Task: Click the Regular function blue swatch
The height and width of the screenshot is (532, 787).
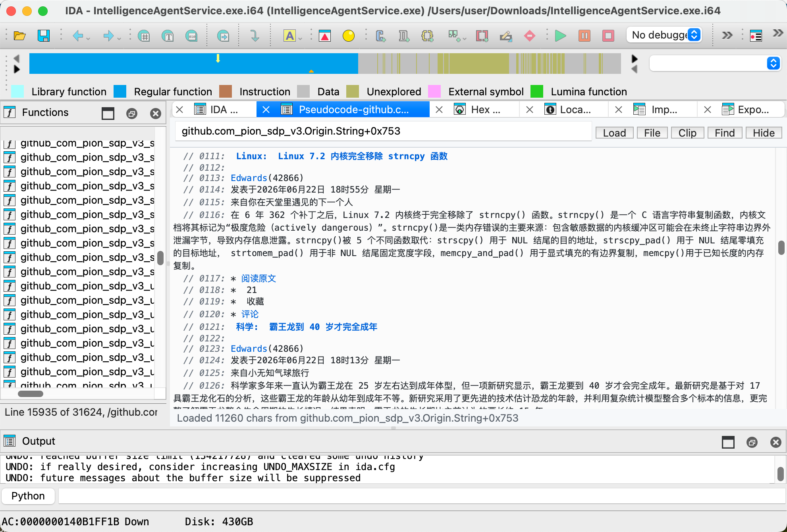Action: pos(120,92)
